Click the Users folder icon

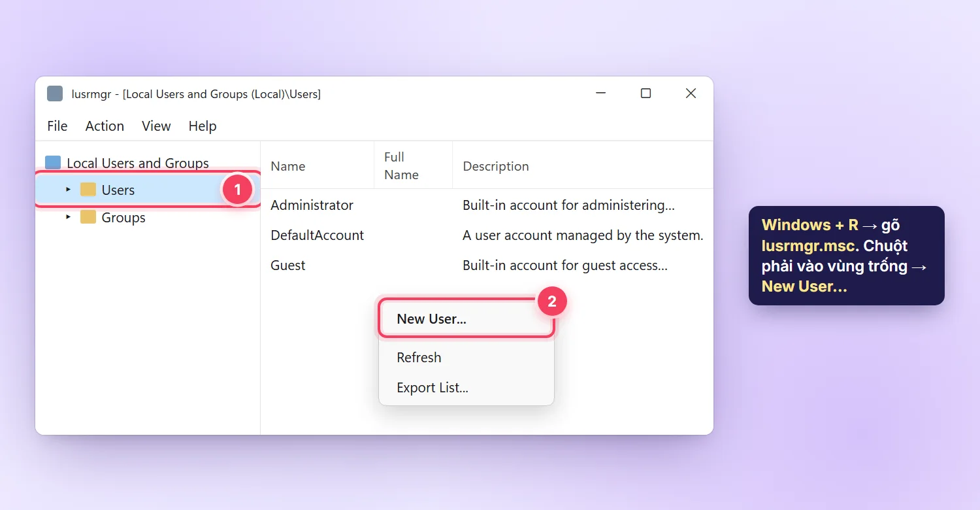88,190
